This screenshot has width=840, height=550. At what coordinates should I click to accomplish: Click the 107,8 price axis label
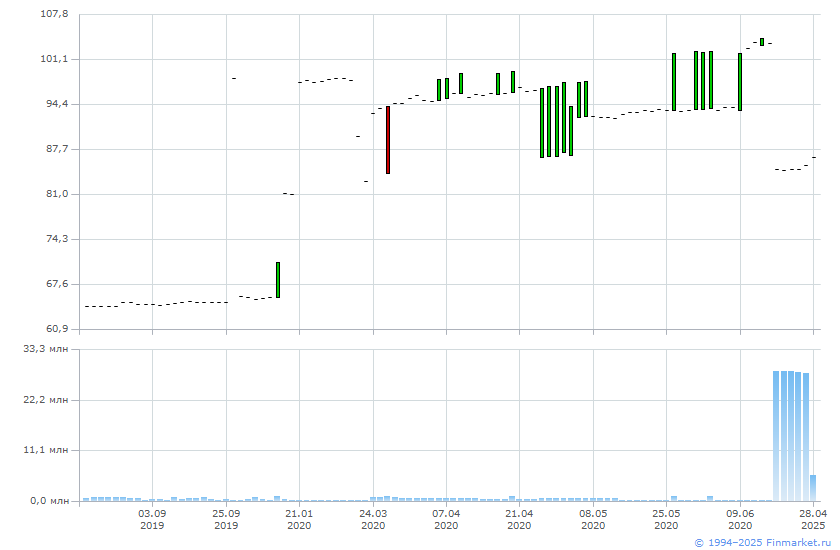click(55, 14)
